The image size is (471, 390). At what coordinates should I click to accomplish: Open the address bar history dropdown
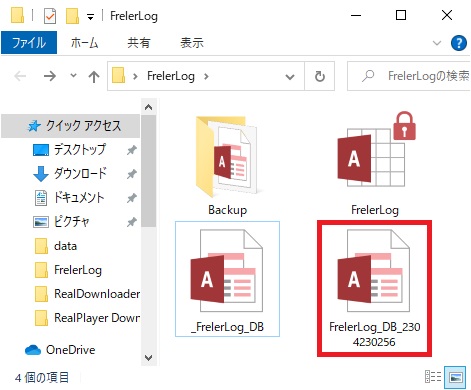point(290,77)
